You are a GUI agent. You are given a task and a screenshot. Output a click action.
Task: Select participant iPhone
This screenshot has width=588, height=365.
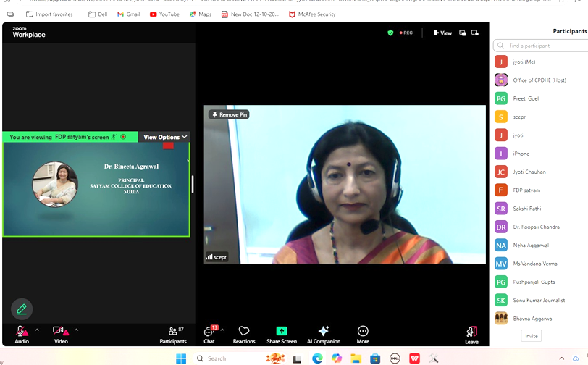pyautogui.click(x=540, y=154)
